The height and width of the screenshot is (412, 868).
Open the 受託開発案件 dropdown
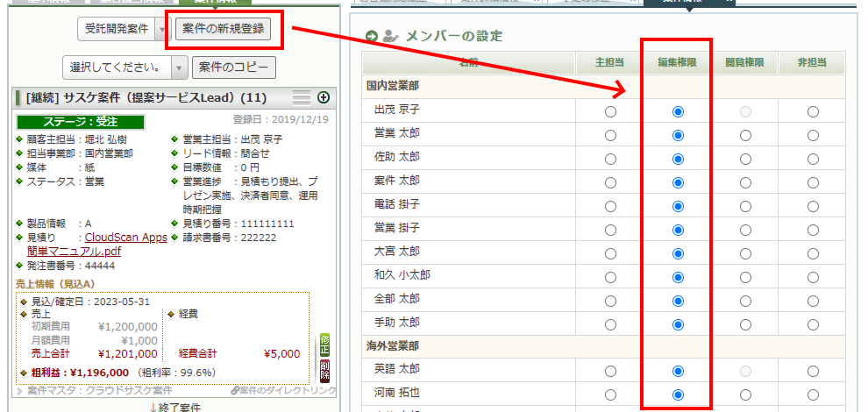[161, 30]
